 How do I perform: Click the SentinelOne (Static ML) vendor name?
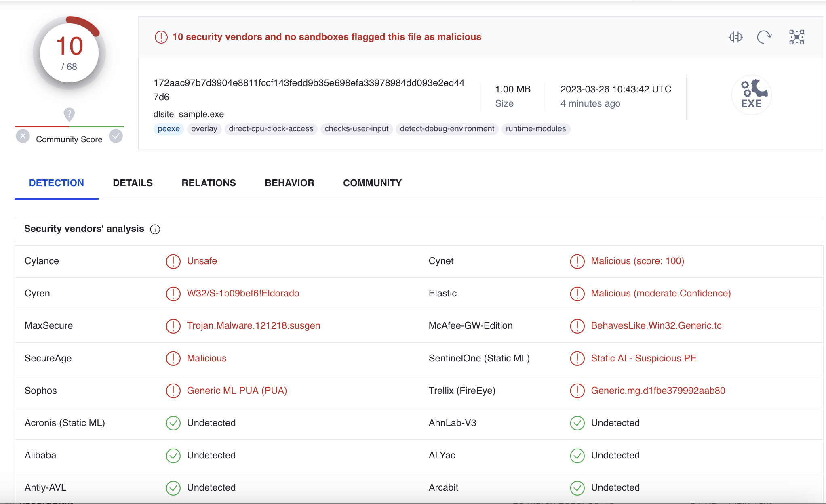(x=479, y=358)
